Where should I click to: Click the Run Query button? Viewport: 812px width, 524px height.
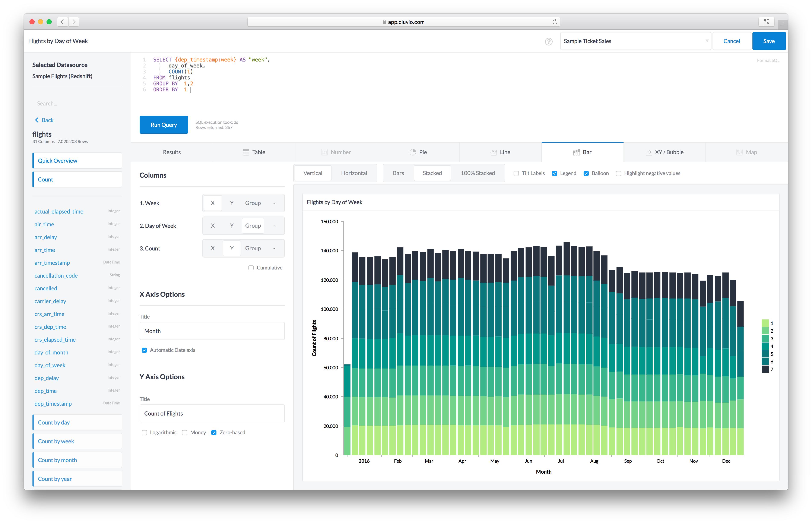[164, 125]
